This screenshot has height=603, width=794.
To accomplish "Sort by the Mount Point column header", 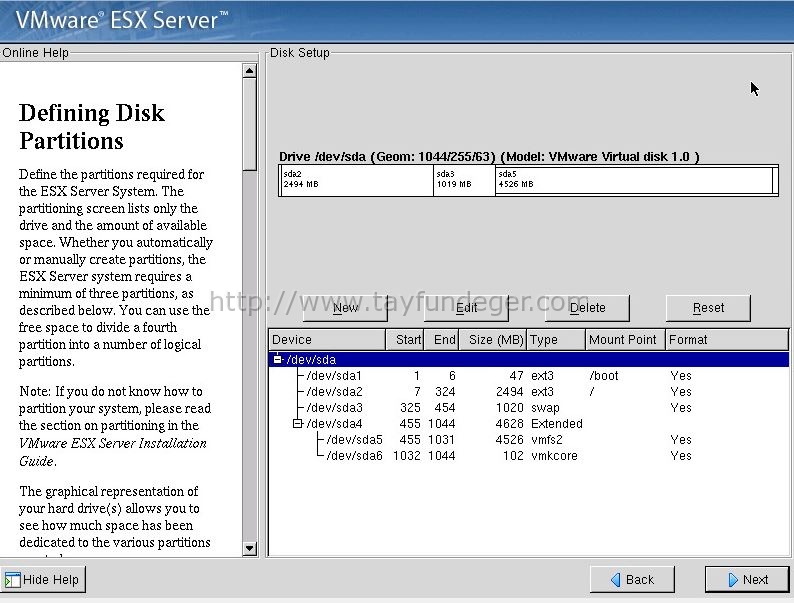I will tap(625, 340).
